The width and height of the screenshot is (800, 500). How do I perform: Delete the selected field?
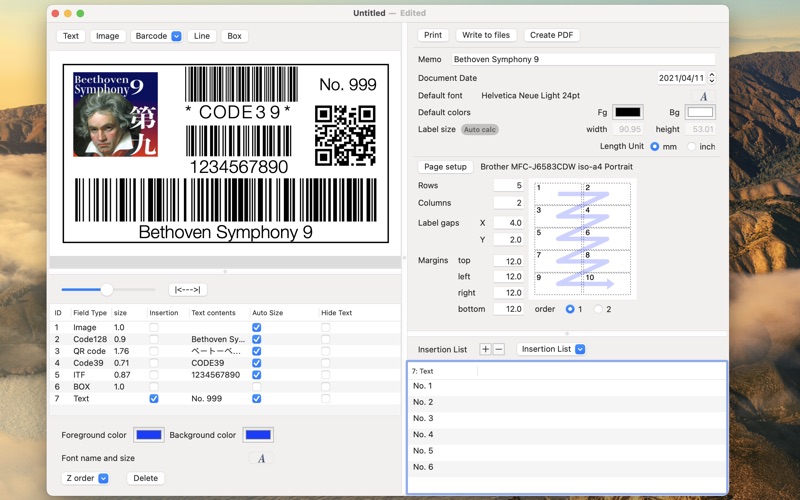[145, 478]
